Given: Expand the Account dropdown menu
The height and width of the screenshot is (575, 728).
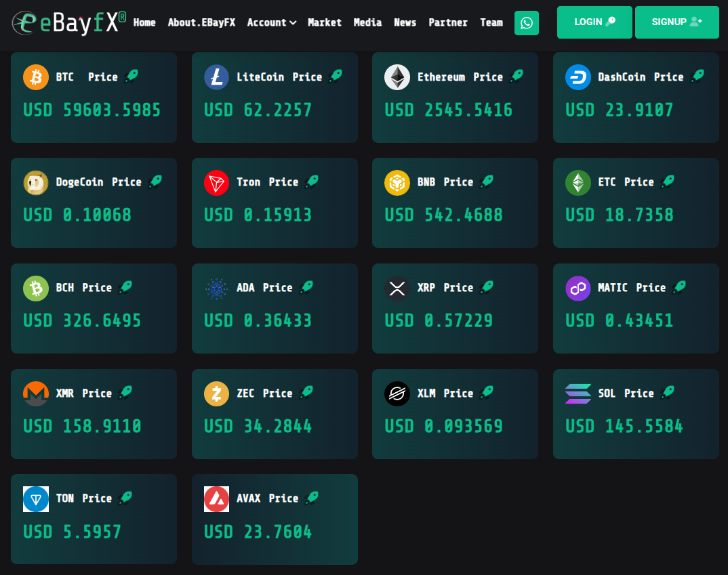Looking at the screenshot, I should (x=271, y=22).
